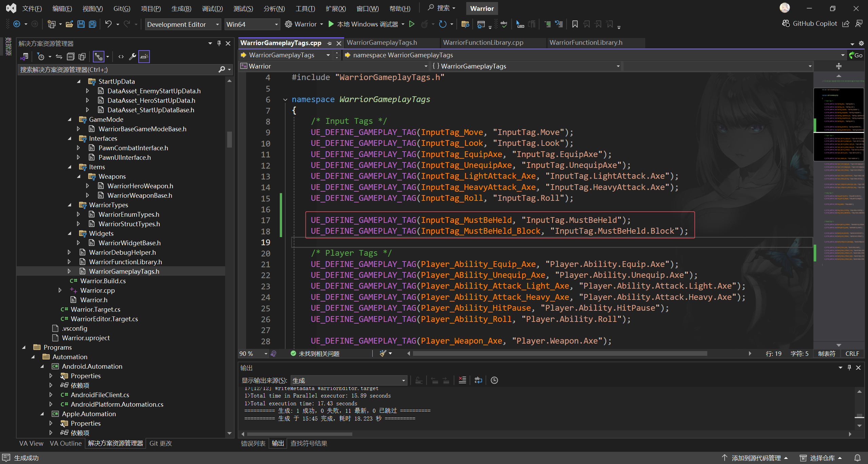Screen dimensions: 868x464
Task: Start without debugging green outline arrow
Action: [412, 24]
